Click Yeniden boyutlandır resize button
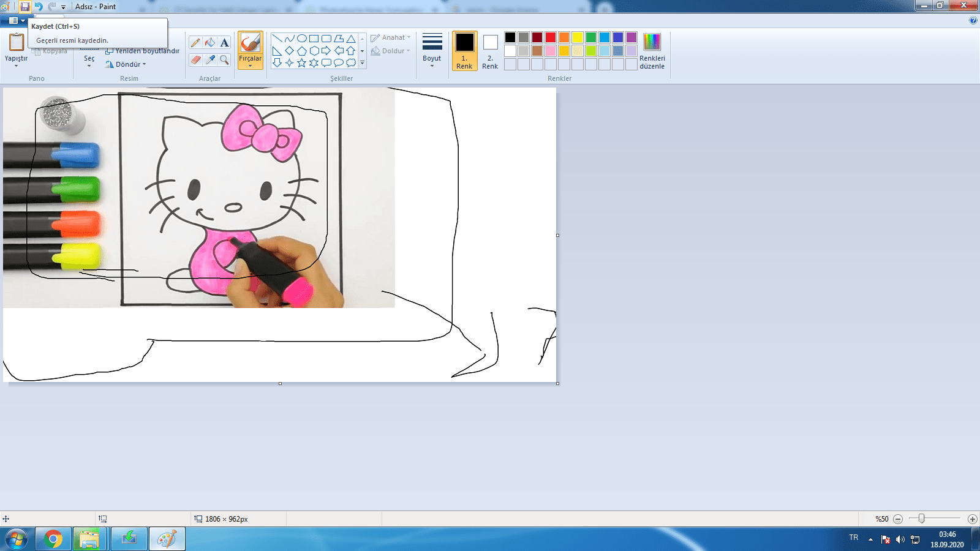The height and width of the screenshot is (551, 980). (142, 51)
